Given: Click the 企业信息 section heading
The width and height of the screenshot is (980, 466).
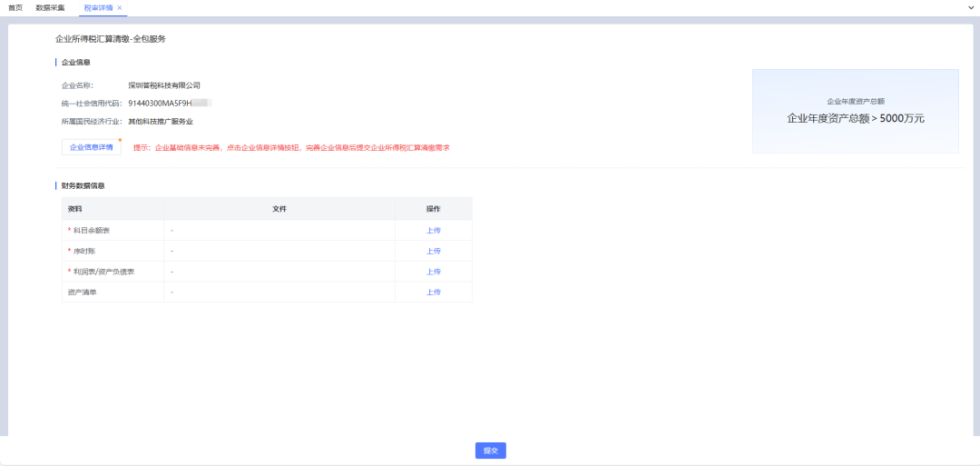Looking at the screenshot, I should [x=75, y=62].
